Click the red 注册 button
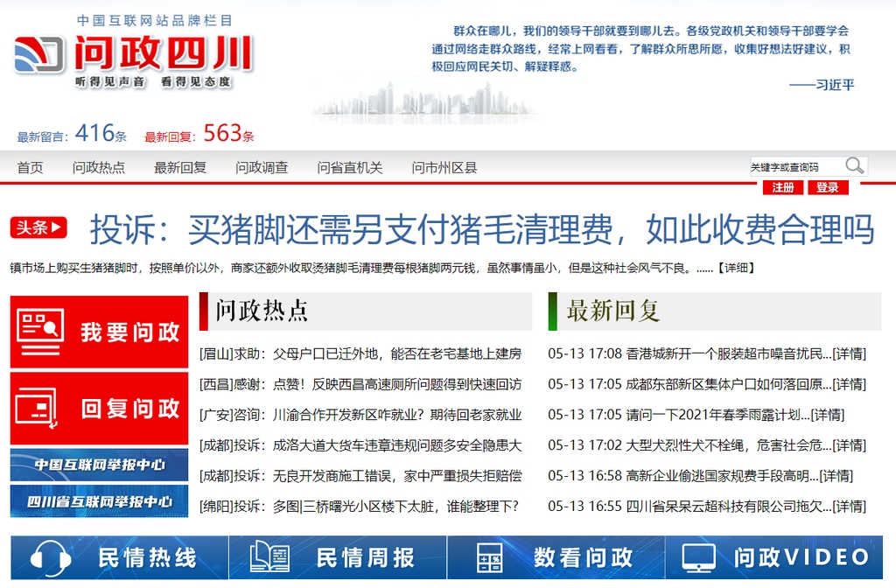The height and width of the screenshot is (588, 896). (783, 188)
